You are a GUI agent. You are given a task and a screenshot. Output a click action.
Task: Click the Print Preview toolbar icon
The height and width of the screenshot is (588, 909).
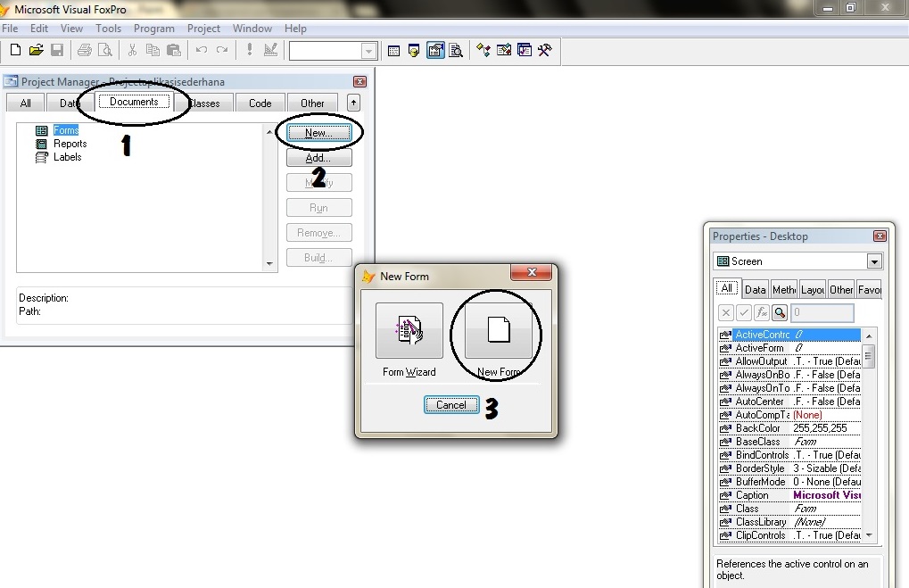[105, 51]
